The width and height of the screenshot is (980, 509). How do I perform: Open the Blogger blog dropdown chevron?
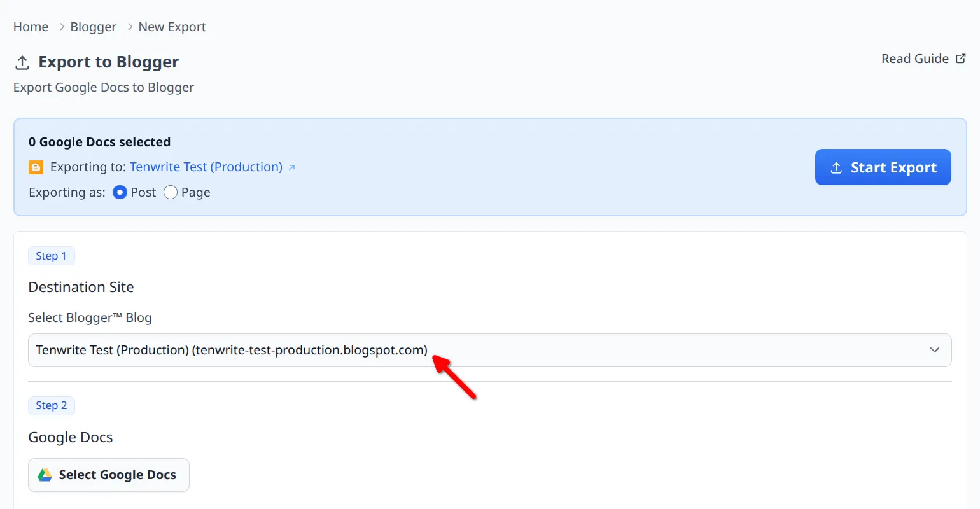pyautogui.click(x=935, y=350)
